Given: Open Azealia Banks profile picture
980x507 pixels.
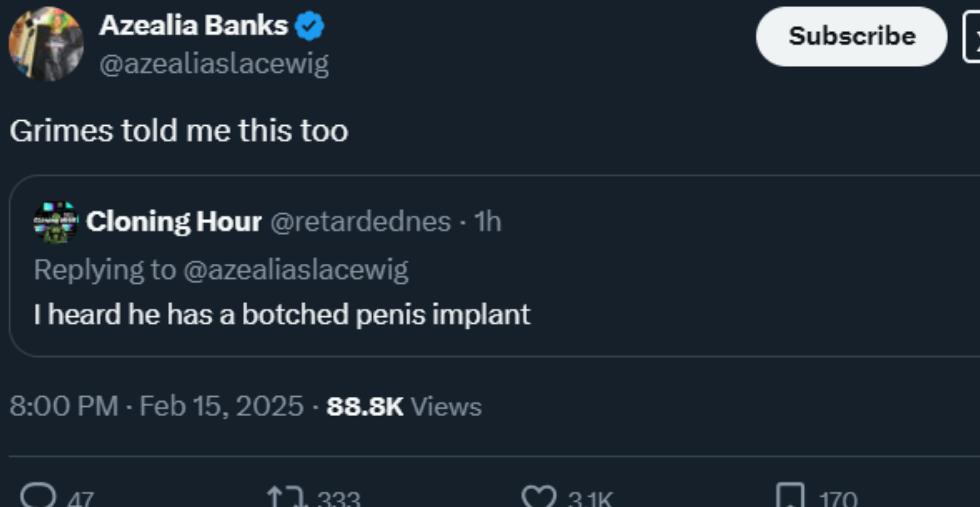Looking at the screenshot, I should click(x=46, y=44).
